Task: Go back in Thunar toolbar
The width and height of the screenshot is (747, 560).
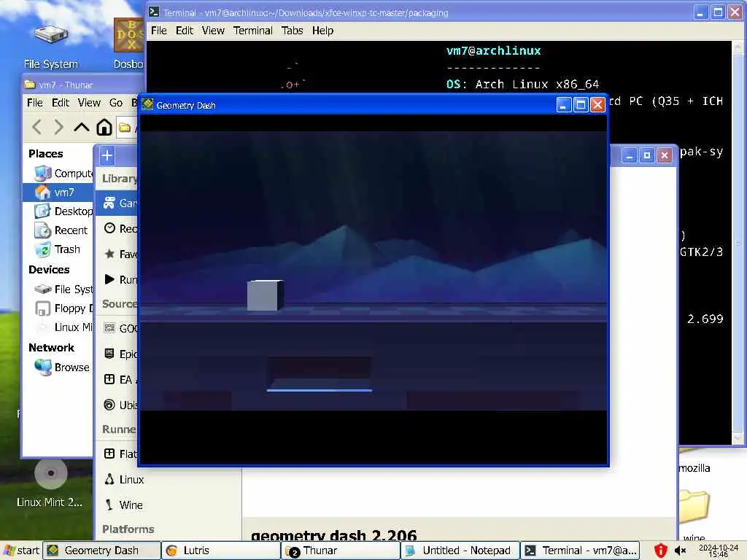Action: tap(36, 127)
